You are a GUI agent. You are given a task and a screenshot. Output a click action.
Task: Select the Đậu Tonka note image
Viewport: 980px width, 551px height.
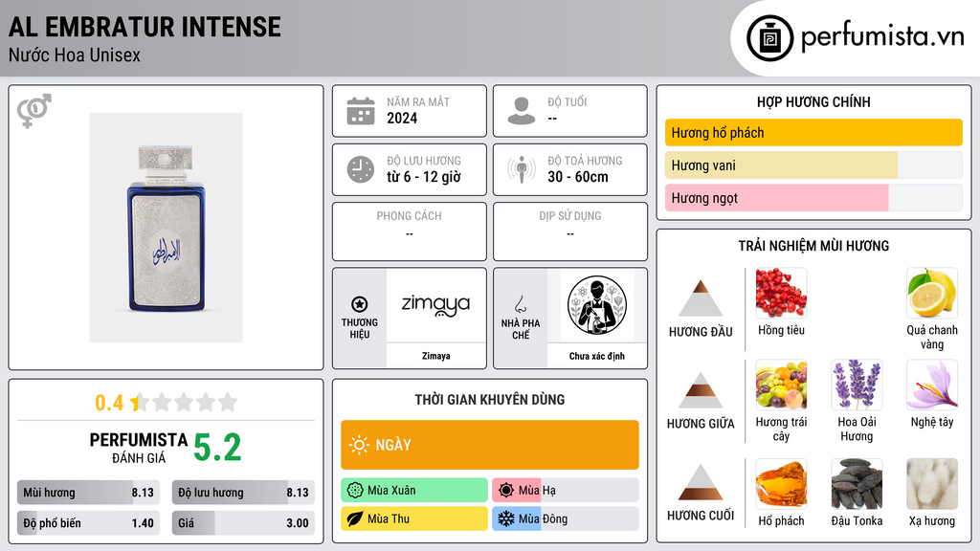pyautogui.click(x=857, y=483)
